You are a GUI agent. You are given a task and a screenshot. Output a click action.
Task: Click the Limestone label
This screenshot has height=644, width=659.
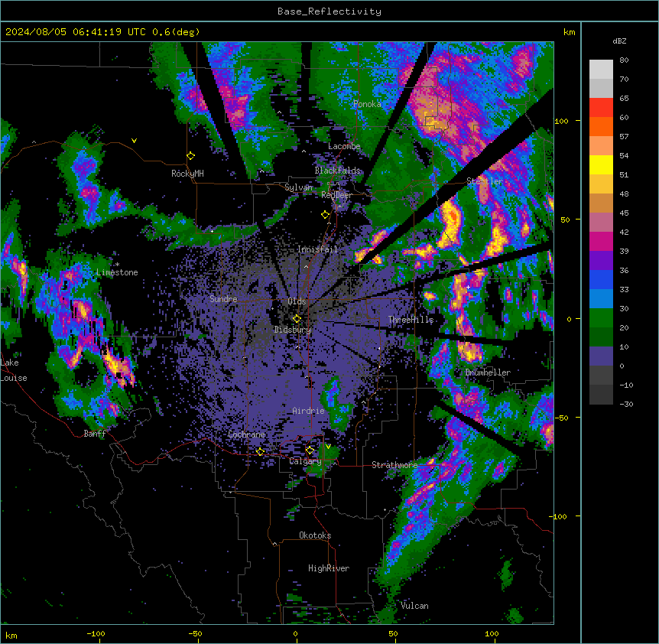coord(117,272)
